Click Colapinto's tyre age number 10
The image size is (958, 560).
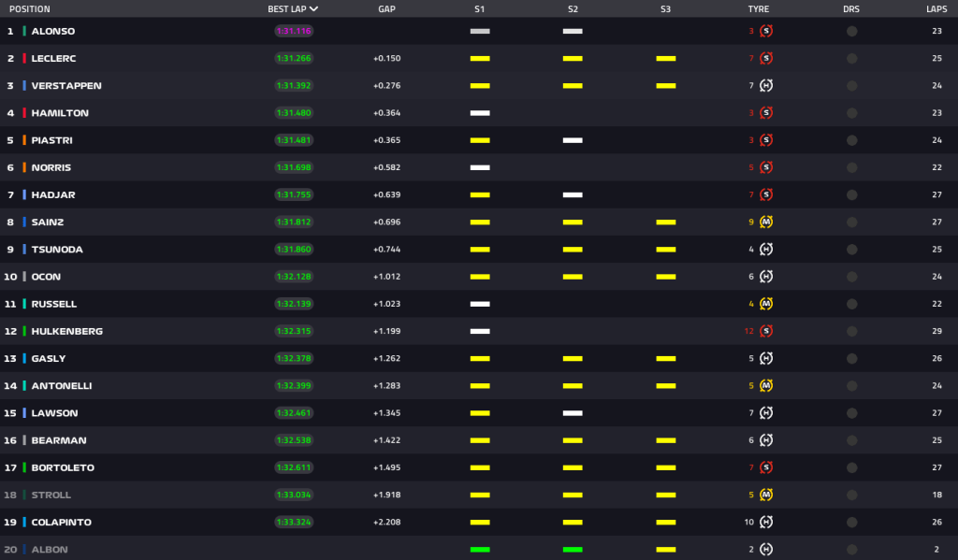[x=749, y=523]
